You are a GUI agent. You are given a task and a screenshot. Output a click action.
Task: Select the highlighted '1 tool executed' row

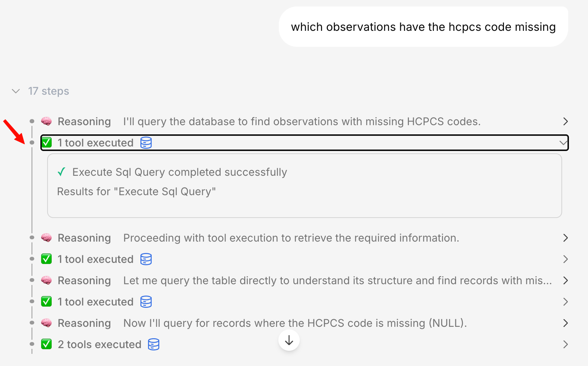pos(304,143)
